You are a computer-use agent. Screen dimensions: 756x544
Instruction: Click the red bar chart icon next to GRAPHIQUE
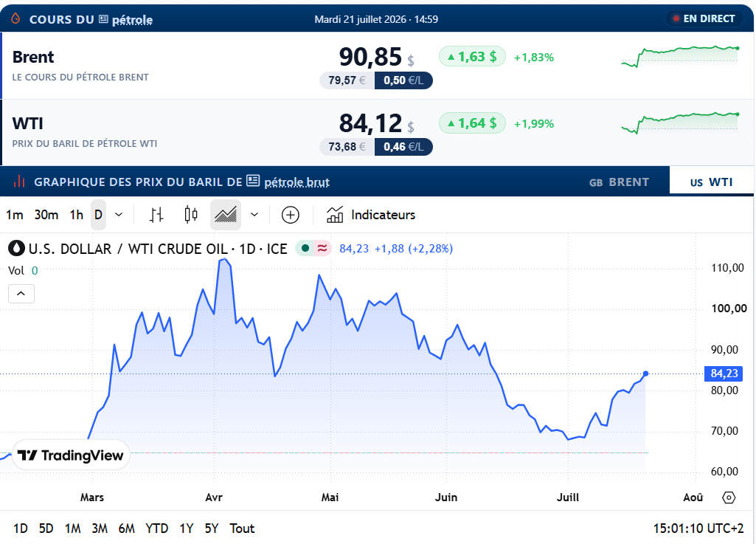(19, 182)
